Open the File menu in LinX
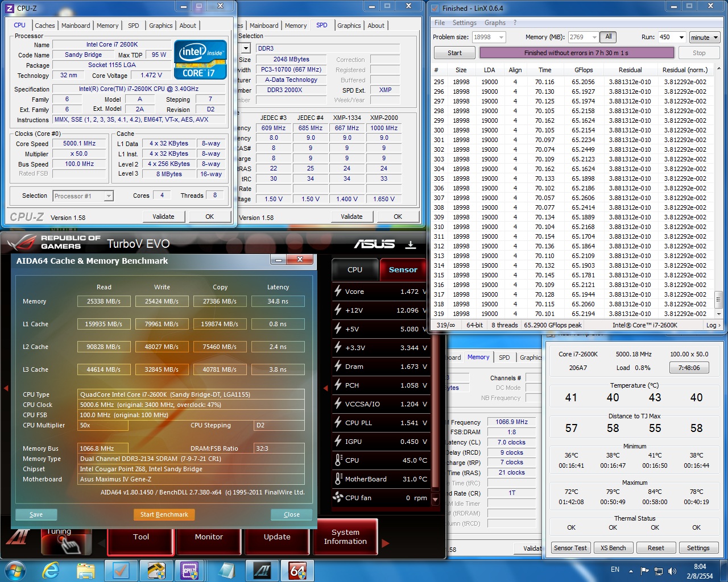The height and width of the screenshot is (582, 728). (440, 23)
